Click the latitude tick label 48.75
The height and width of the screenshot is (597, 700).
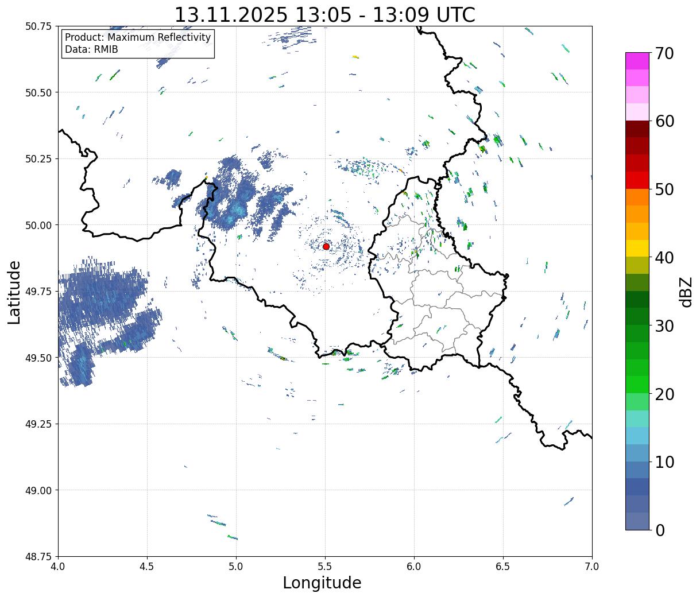tap(38, 556)
